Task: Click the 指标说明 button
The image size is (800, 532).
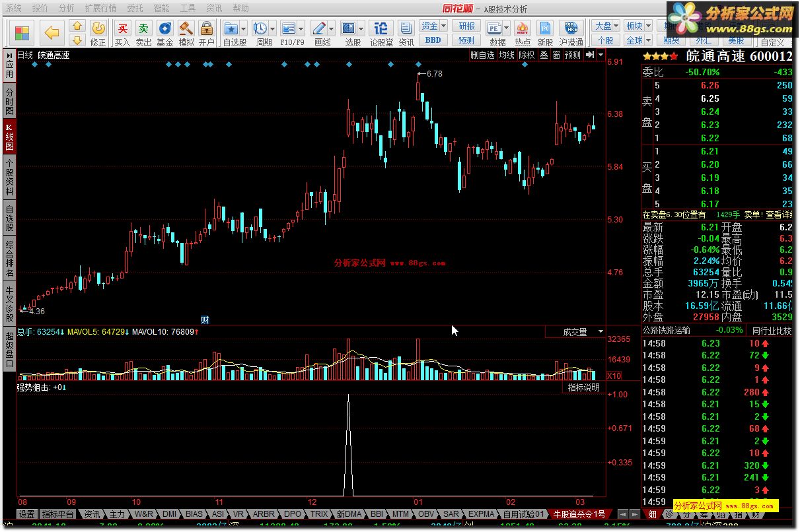Action: 585,387
